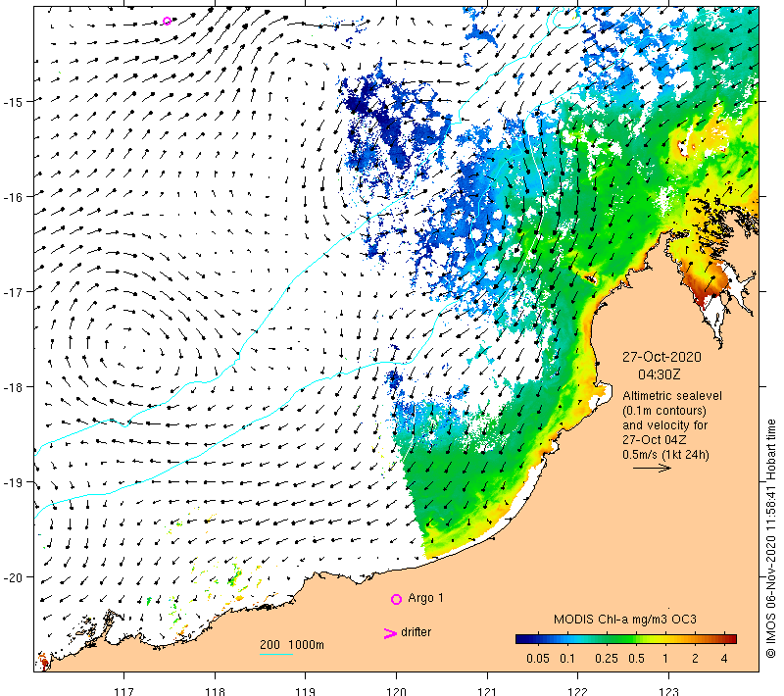Click the Chl-a colorbar dark red end
Screen dimensions: 784x696
tap(732, 638)
